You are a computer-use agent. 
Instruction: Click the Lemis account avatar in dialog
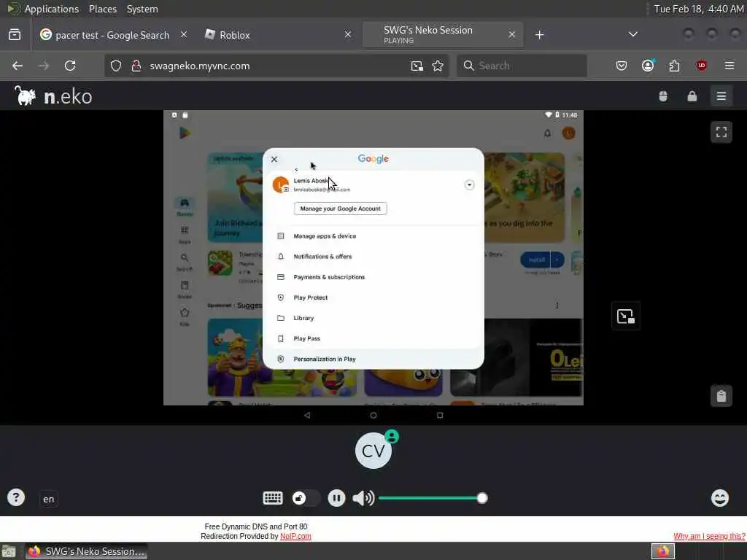[281, 184]
